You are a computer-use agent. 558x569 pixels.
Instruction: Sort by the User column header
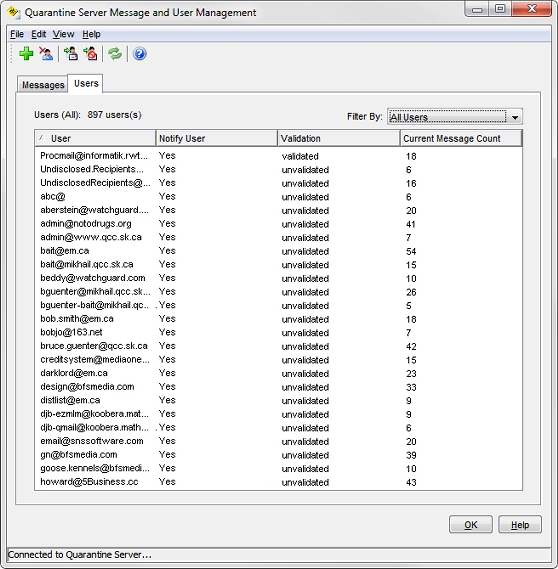coord(95,138)
